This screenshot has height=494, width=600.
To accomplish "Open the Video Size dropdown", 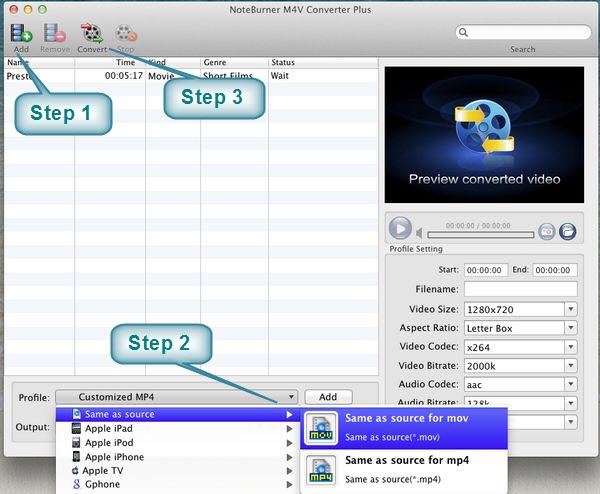I will (571, 309).
